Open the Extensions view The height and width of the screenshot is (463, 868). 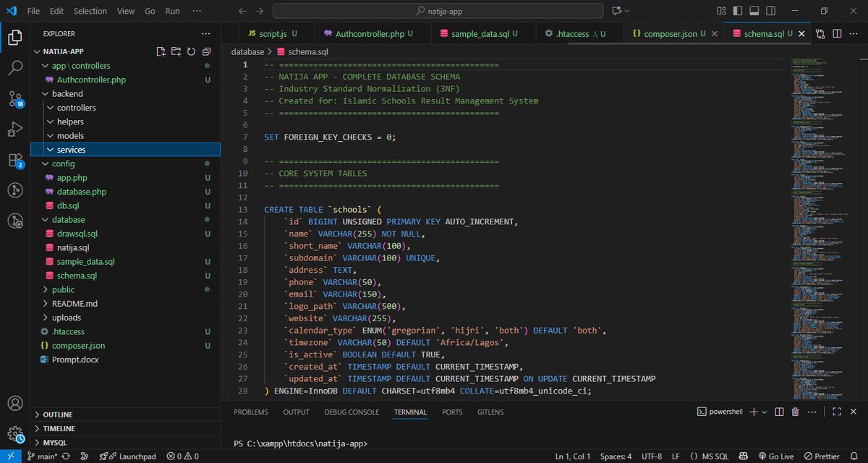pos(14,160)
